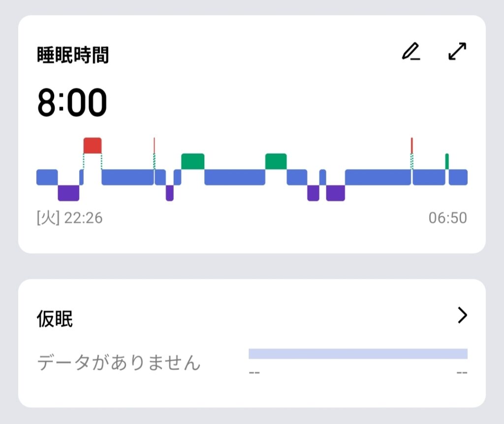Click the red awake block in chart
The image size is (504, 424).
[x=93, y=145]
